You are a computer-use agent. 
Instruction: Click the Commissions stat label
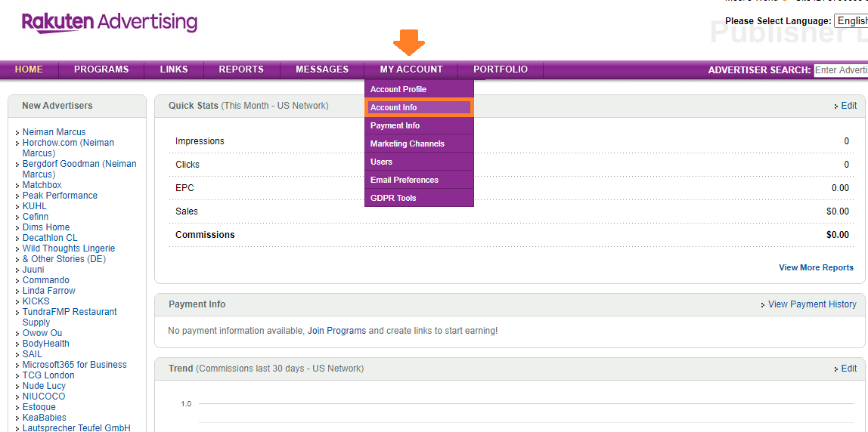205,235
